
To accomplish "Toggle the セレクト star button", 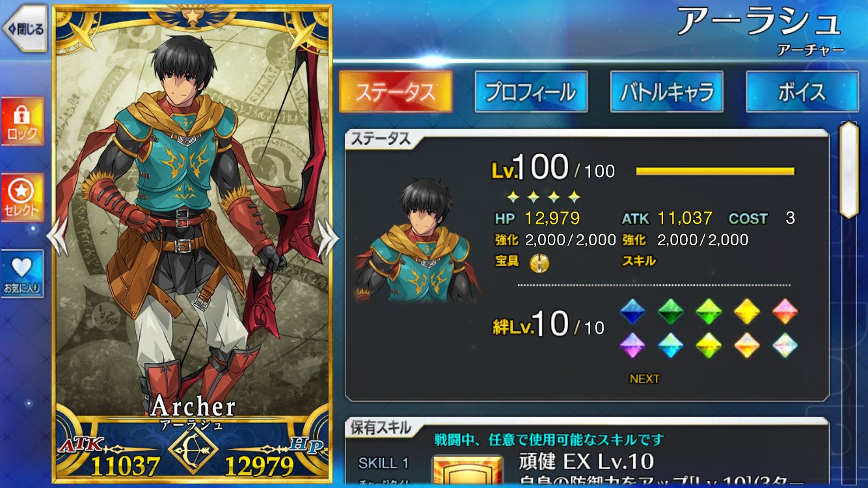I will 23,198.
